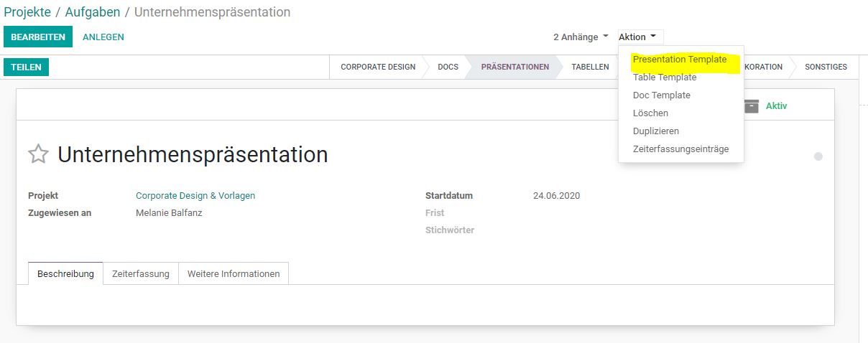
Task: Open Zeiterfassungseinträge from the Aktion menu
Action: point(680,149)
